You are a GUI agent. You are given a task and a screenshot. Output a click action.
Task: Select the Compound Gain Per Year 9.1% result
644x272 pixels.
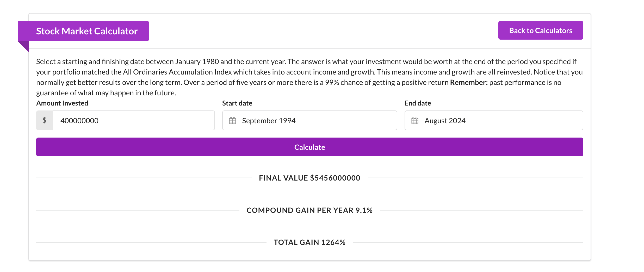[309, 210]
